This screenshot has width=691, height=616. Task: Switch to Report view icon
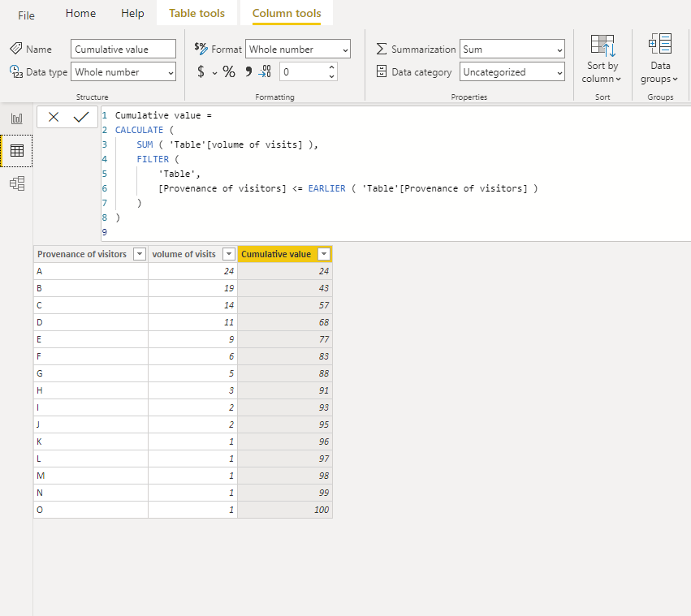(x=17, y=118)
